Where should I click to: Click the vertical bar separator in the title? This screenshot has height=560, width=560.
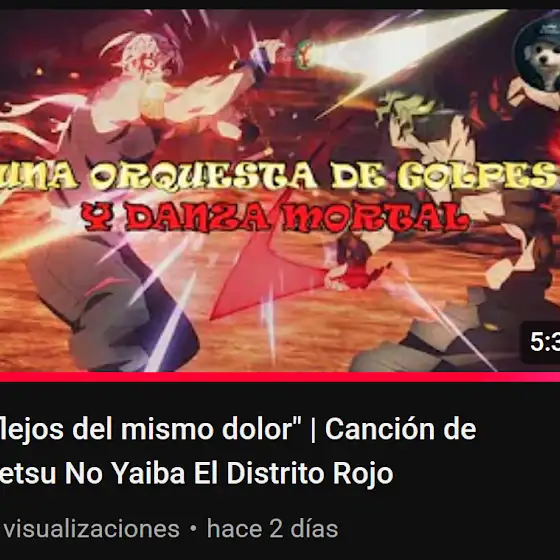point(313,430)
